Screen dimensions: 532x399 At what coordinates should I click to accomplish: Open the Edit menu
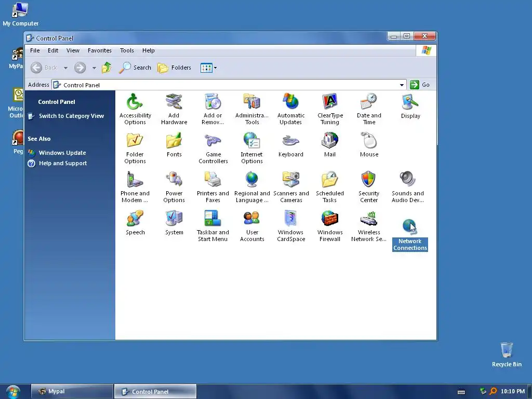pyautogui.click(x=53, y=50)
